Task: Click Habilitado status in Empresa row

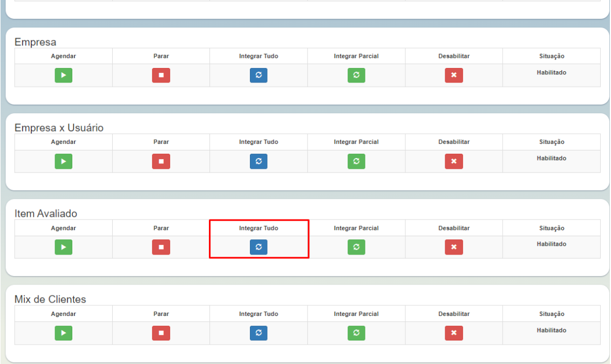Action: coord(552,72)
